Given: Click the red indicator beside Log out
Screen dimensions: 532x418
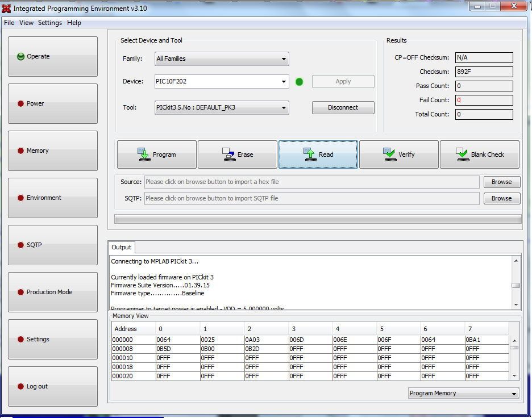Looking at the screenshot, I should [x=20, y=386].
